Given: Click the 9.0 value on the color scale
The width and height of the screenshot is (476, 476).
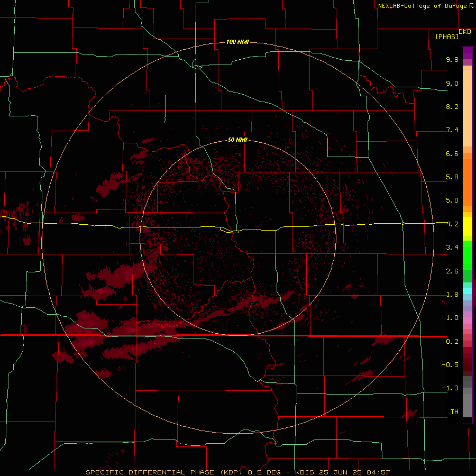Looking at the screenshot, I should [x=452, y=83].
